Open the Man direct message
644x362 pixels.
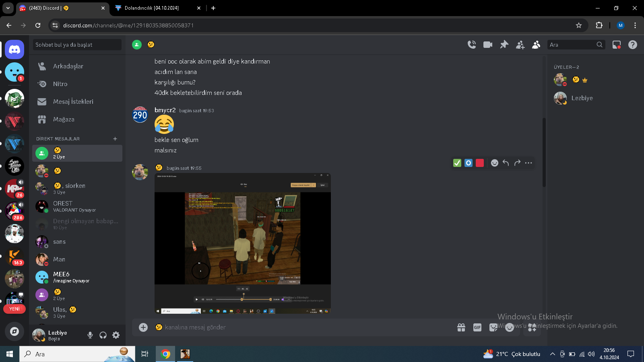click(77, 259)
